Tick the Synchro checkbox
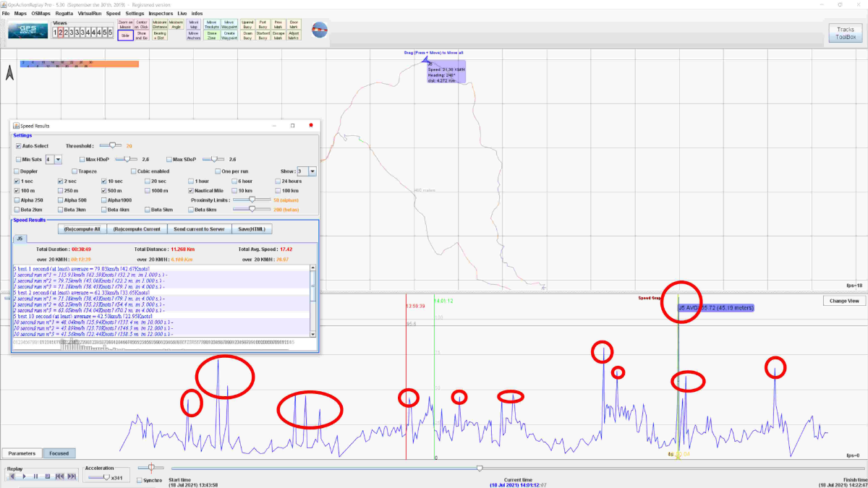This screenshot has height=488, width=868. pyautogui.click(x=140, y=480)
